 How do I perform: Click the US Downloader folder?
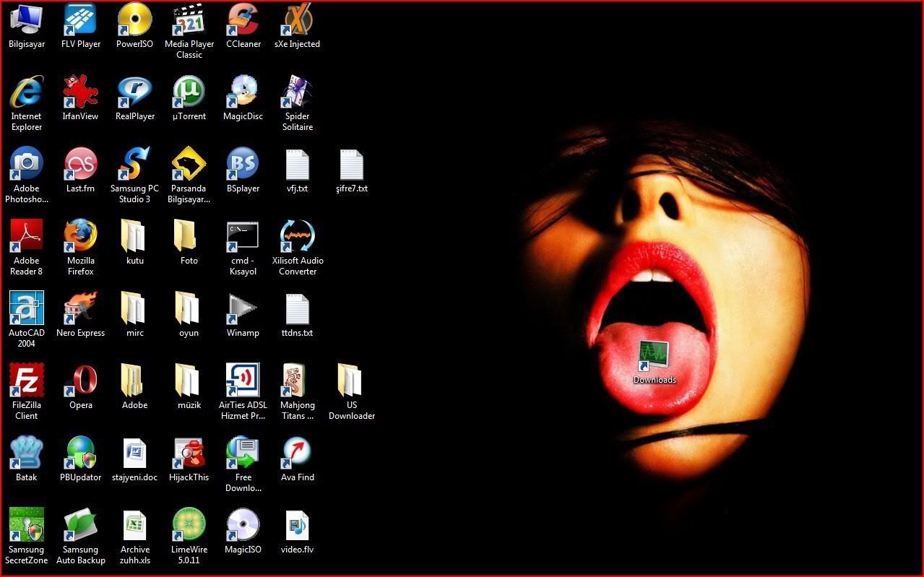(x=352, y=381)
